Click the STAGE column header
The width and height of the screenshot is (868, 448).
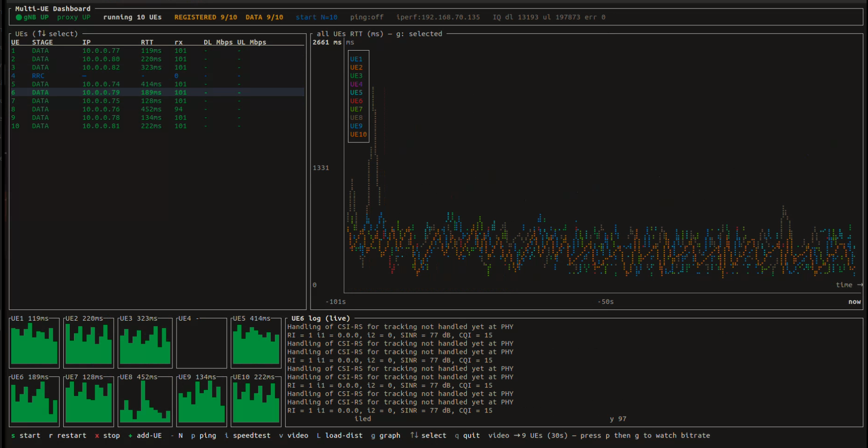(x=42, y=42)
